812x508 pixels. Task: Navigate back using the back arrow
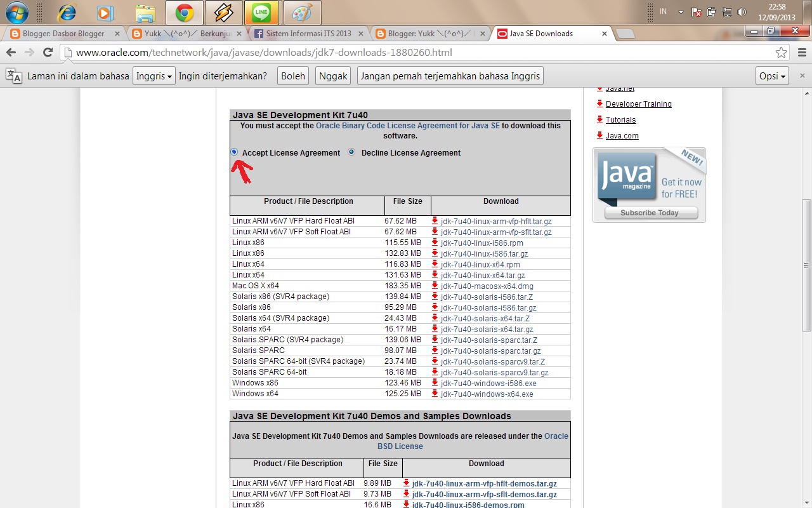pyautogui.click(x=10, y=53)
